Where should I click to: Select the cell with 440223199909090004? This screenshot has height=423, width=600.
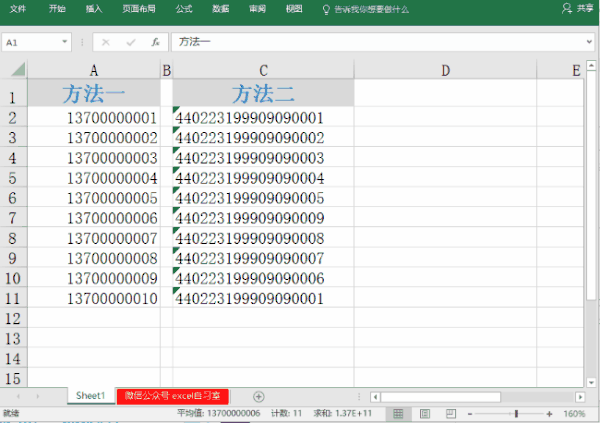pos(263,177)
